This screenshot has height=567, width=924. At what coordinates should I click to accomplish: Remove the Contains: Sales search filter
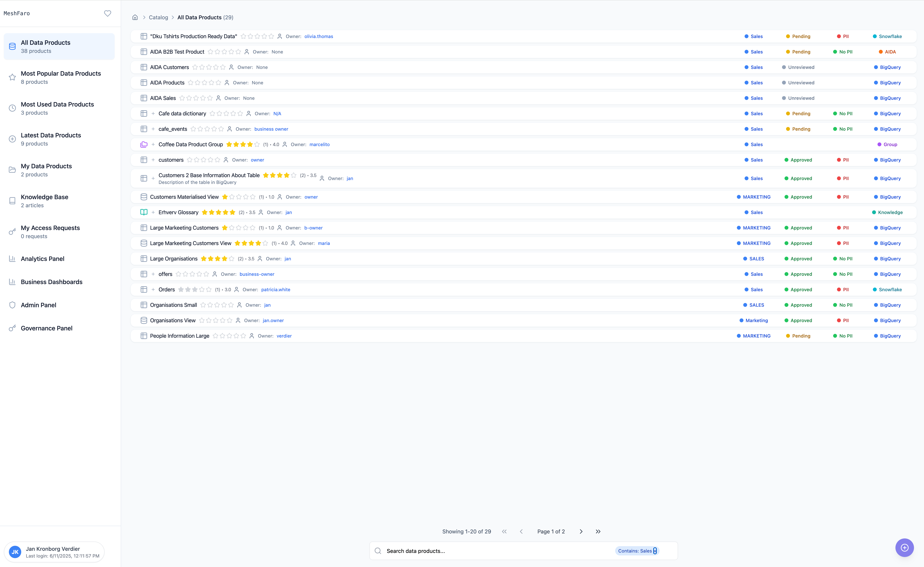pyautogui.click(x=655, y=550)
